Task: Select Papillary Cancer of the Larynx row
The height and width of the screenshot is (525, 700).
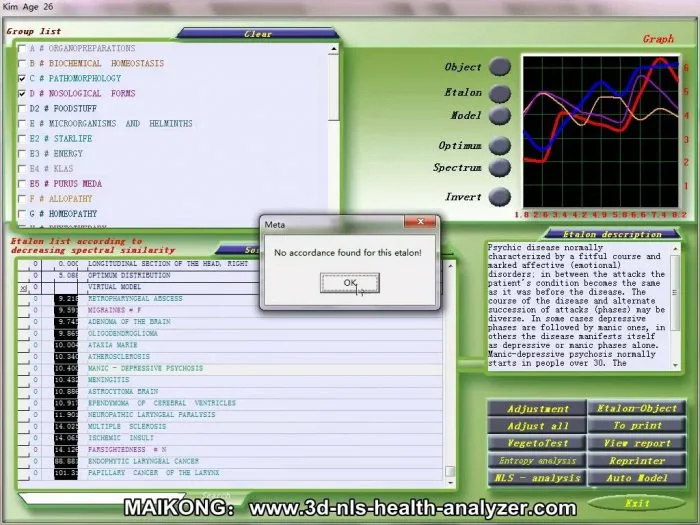Action: [230, 473]
